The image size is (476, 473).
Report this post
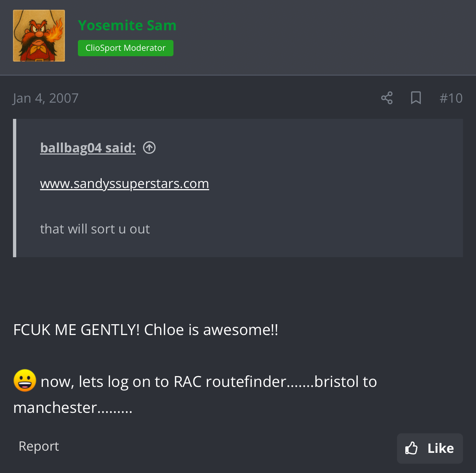coord(39,446)
